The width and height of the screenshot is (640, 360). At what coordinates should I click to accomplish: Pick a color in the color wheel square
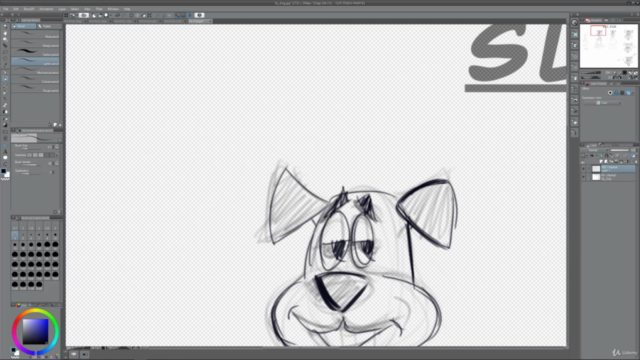[x=35, y=331]
